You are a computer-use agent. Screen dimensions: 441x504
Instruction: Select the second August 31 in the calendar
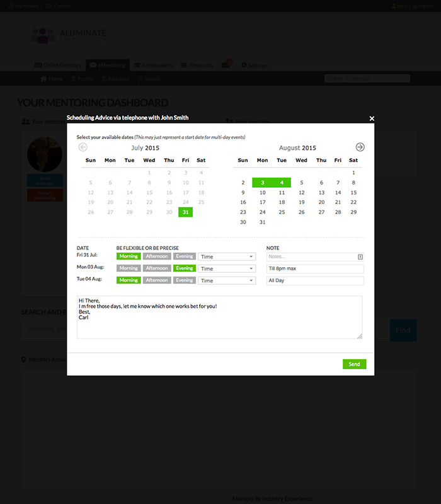pos(263,222)
